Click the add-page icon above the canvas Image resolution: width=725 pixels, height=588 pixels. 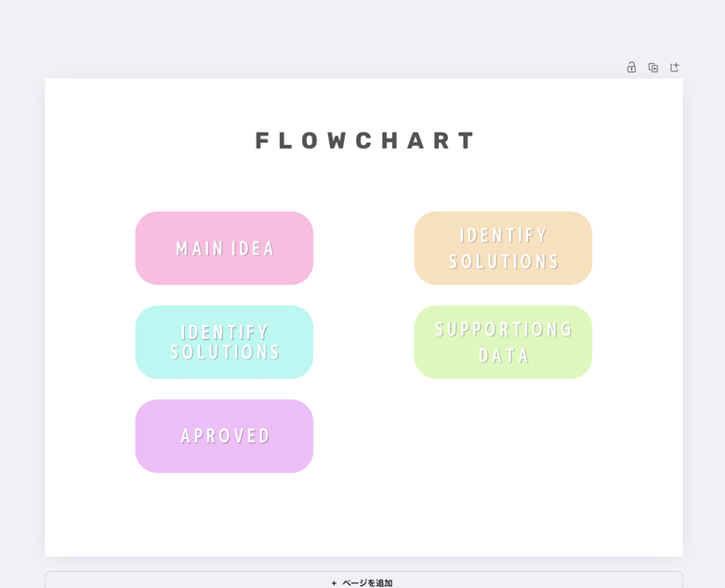pyautogui.click(x=675, y=68)
